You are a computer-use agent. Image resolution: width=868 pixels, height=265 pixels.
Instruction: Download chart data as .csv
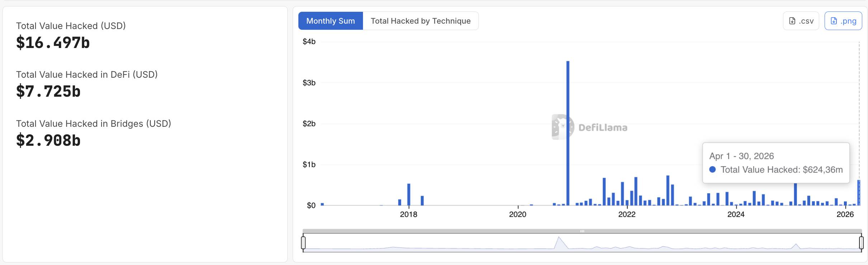click(801, 21)
